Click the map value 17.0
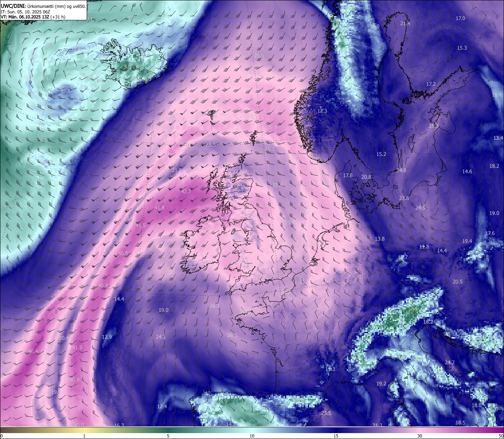 pyautogui.click(x=460, y=18)
